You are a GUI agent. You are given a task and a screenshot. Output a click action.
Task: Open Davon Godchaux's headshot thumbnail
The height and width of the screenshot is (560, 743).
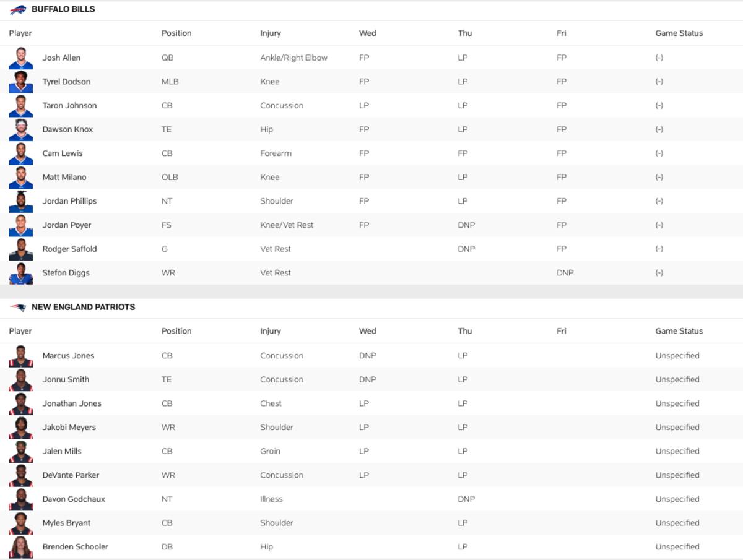click(x=21, y=499)
